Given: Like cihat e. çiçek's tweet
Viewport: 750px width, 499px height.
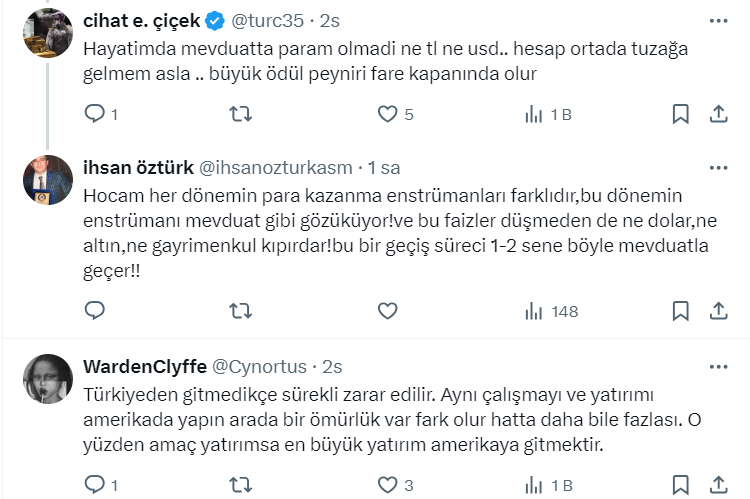Looking at the screenshot, I should click(387, 114).
